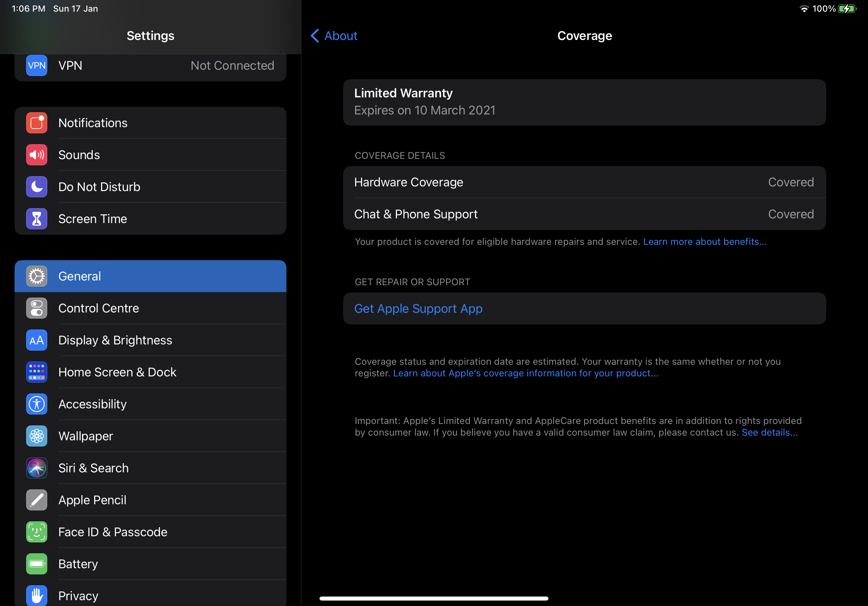Tap Get Apple Support App
Viewport: 868px width, 606px height.
[x=584, y=309]
